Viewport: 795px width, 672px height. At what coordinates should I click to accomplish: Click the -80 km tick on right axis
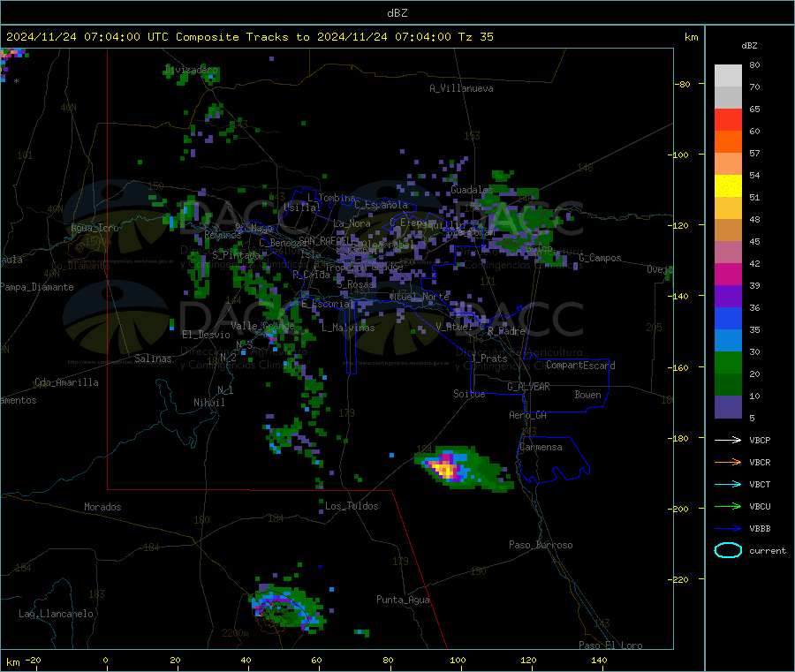click(x=683, y=84)
